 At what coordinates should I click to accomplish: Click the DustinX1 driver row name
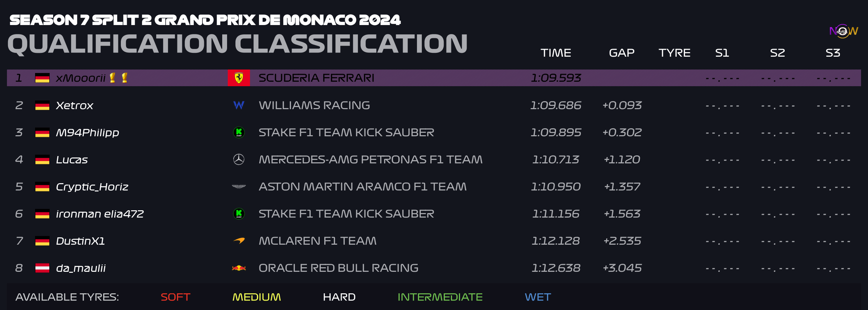click(81, 241)
